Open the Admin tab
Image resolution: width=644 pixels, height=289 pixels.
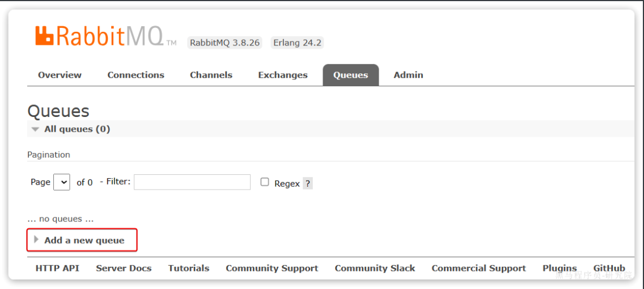(408, 75)
